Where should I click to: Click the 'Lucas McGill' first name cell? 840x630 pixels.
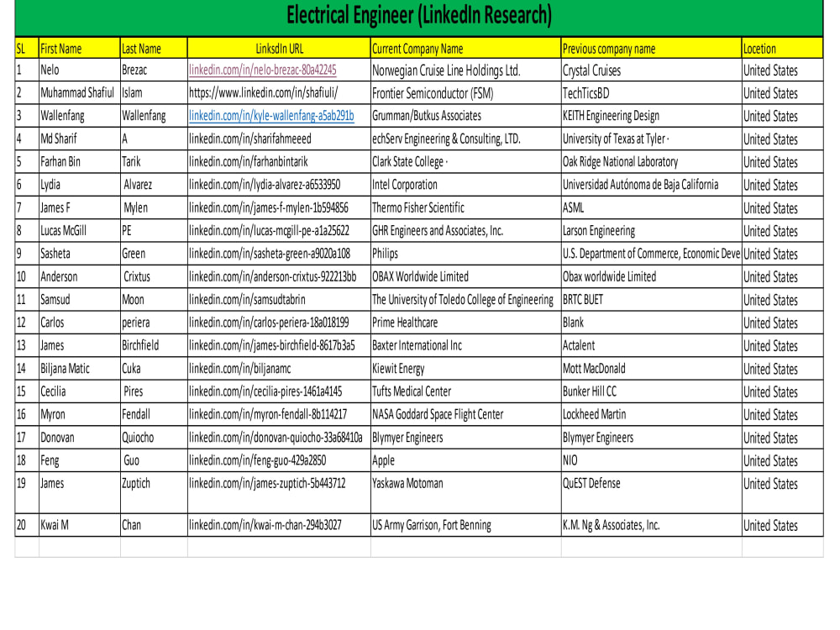(79, 231)
